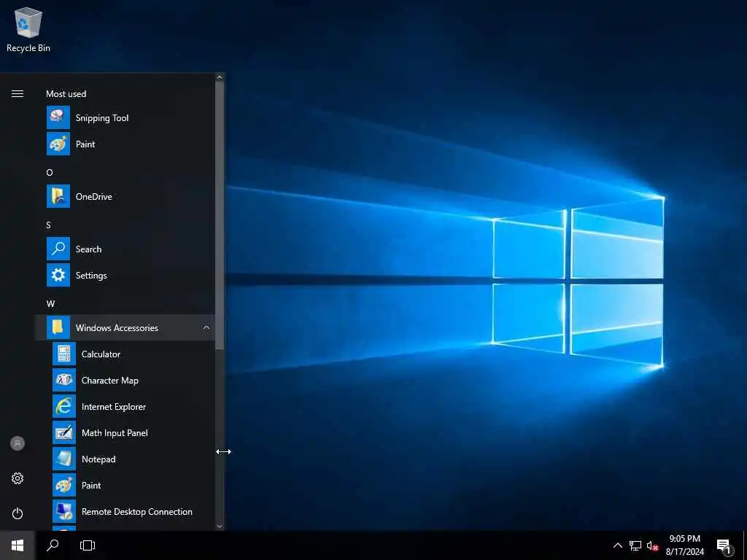Click the Windows Start button
Viewport: 747px width, 560px height.
click(18, 545)
